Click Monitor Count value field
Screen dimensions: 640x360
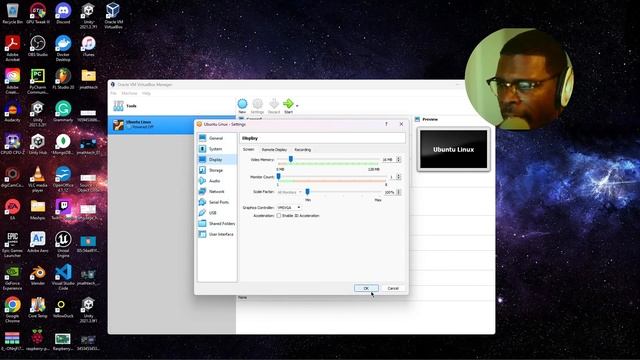[391, 177]
